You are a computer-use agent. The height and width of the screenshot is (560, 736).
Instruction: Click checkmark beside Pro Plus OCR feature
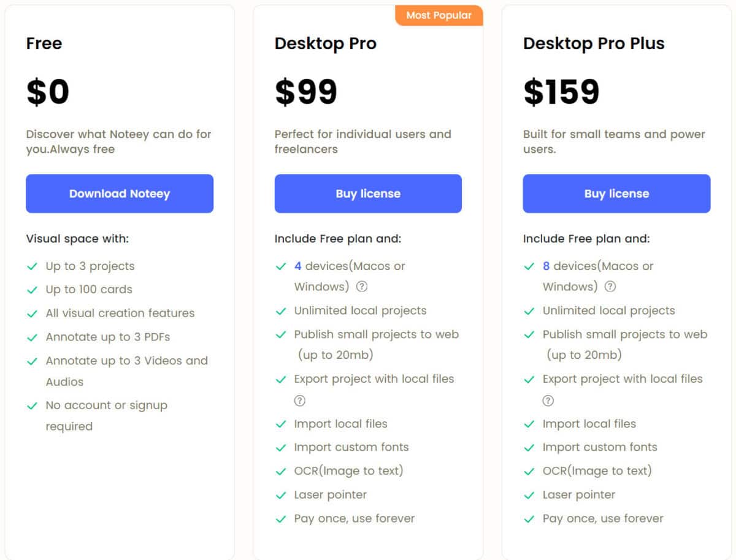(x=529, y=472)
